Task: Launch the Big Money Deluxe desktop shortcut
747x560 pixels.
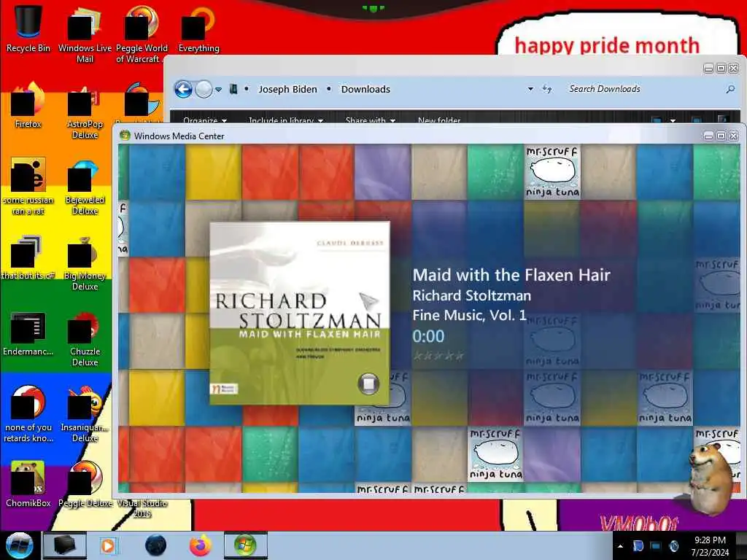Action: pyautogui.click(x=85, y=262)
